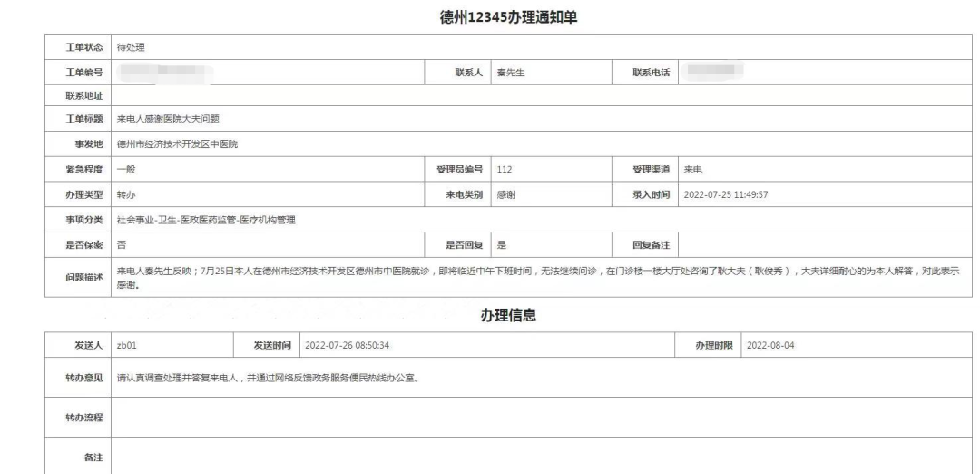
Task: Click the 是否保密 value 否
Action: click(x=122, y=245)
